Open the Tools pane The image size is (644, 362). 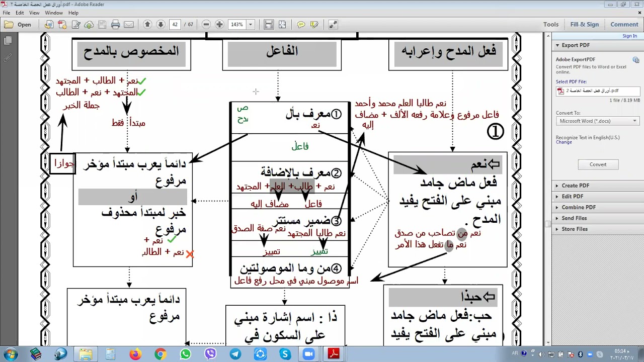551,24
